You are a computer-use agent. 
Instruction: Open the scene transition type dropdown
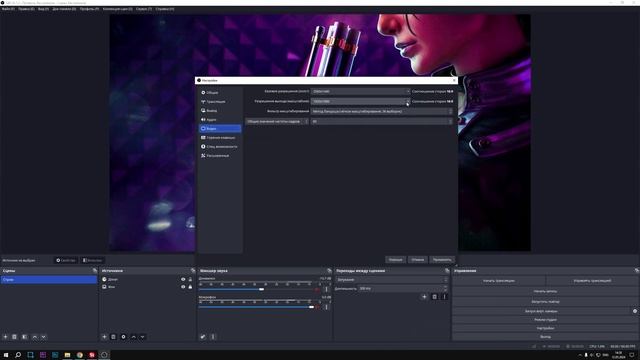click(392, 280)
